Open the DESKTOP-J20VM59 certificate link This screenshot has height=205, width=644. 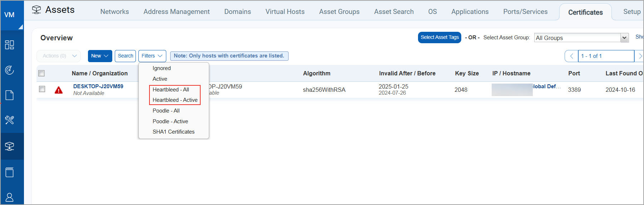tap(98, 86)
